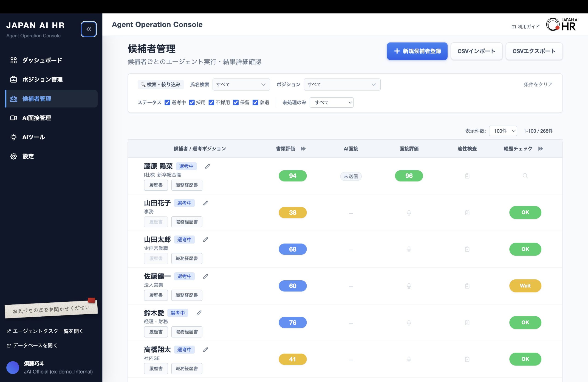This screenshot has height=382, width=588.
Task: Go to ポジション管理 in sidebar
Action: [x=51, y=79]
